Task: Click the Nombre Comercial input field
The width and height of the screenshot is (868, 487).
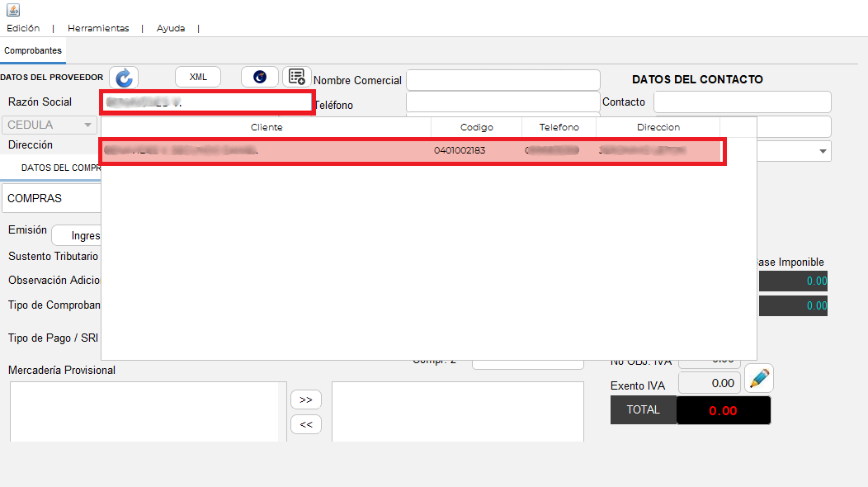Action: (503, 80)
